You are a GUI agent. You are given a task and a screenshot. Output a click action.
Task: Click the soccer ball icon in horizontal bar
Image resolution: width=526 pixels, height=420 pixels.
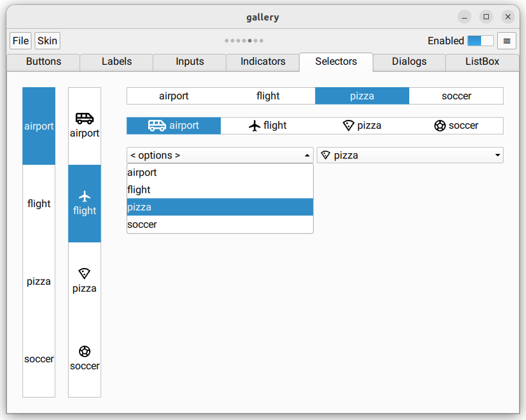pyautogui.click(x=440, y=126)
